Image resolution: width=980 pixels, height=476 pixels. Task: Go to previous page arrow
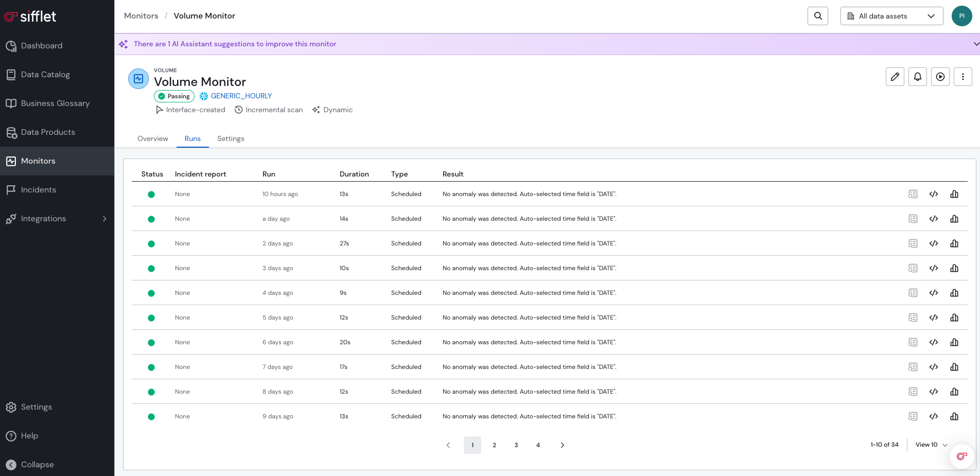448,445
